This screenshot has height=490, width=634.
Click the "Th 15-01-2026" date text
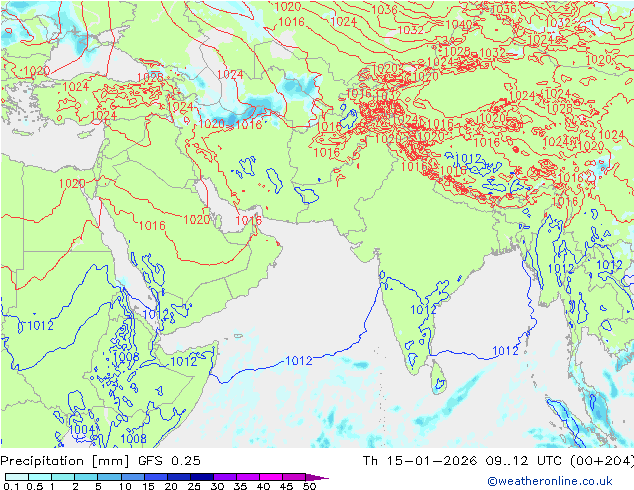[420, 461]
